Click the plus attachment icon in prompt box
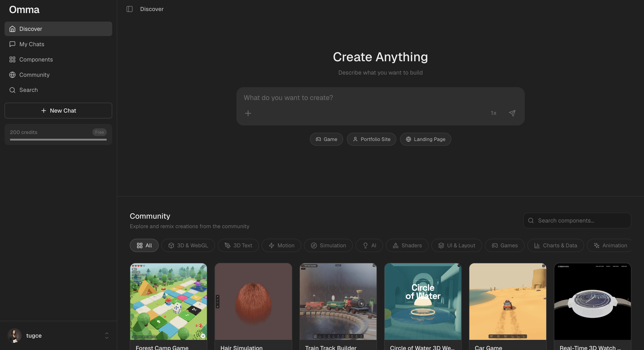Screen dimensions: 644x350 [248, 113]
